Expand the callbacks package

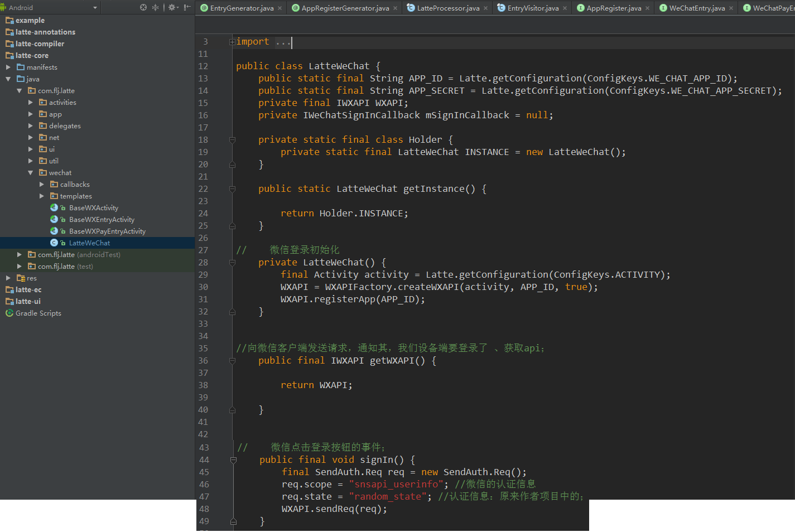point(42,184)
